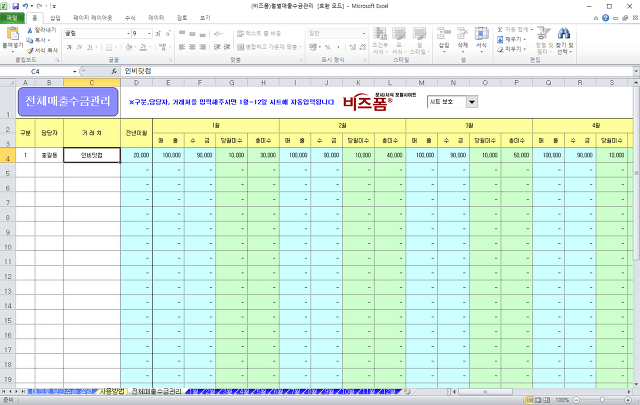The height and width of the screenshot is (405, 640).
Task: Click the Delete cells (삭제) icon
Action: point(462,33)
